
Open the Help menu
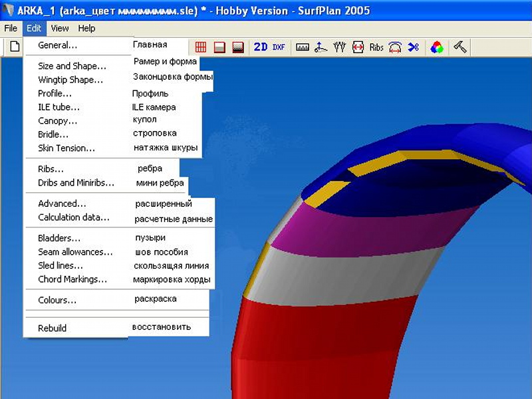86,29
